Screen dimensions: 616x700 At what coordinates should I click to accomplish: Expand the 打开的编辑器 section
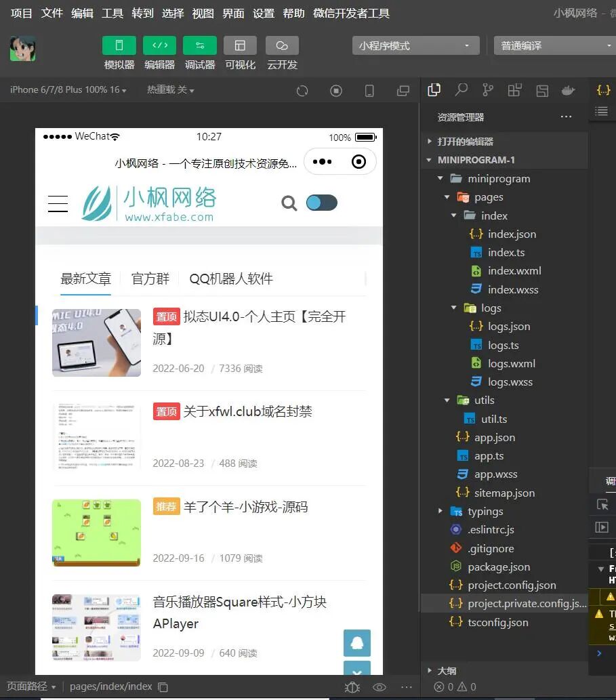pyautogui.click(x=504, y=142)
